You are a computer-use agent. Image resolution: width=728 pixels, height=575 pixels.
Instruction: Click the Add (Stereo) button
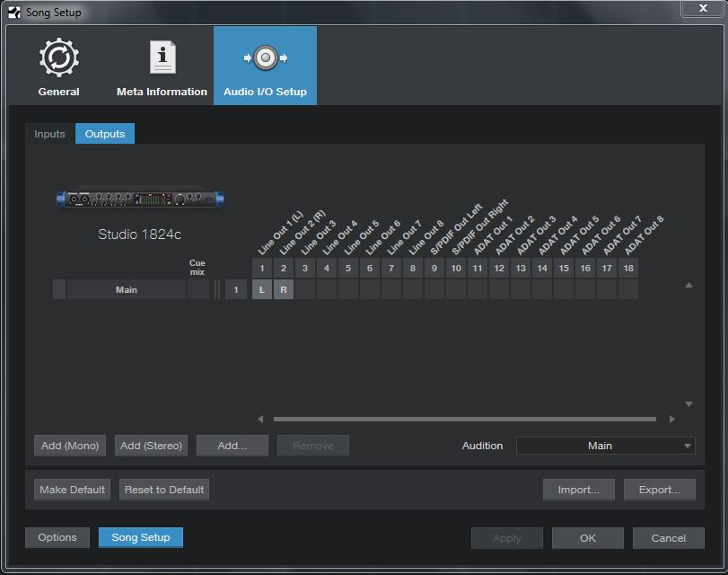(151, 446)
